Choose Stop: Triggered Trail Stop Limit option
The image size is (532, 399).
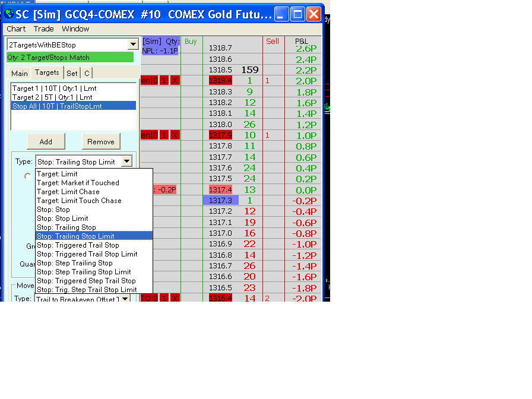pos(94,254)
